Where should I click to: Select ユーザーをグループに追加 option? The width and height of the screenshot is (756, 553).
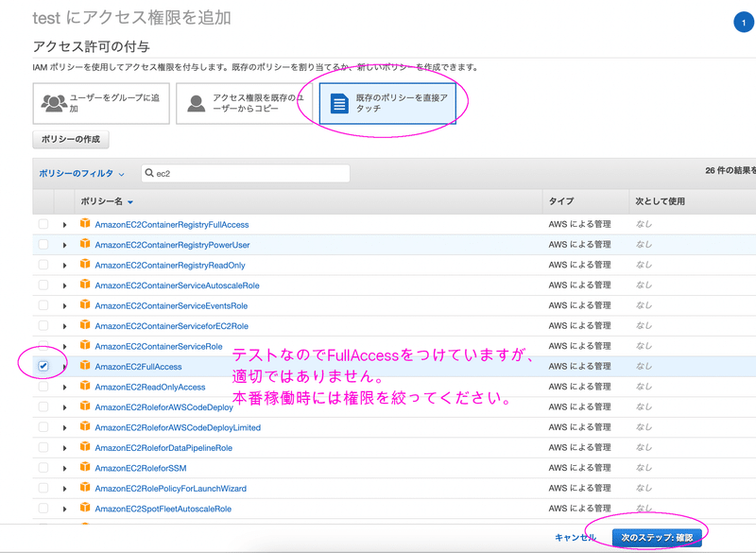click(101, 103)
